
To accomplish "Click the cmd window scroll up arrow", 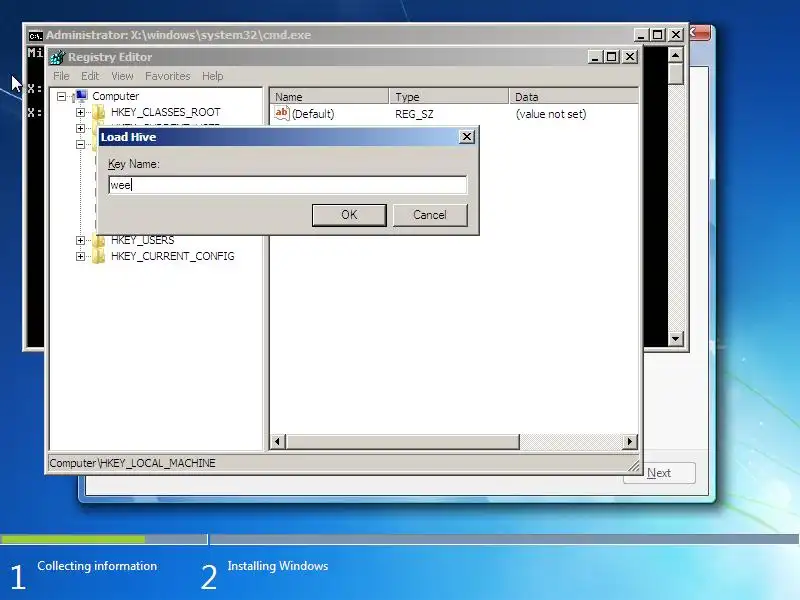I will tap(676, 55).
